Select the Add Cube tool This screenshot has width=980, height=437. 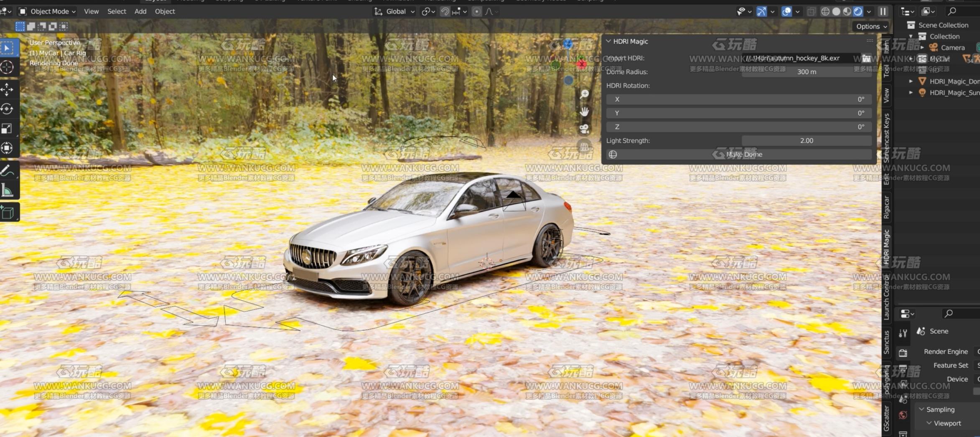(8, 213)
